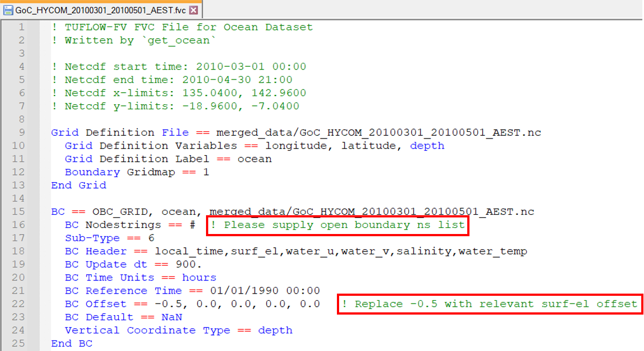Click the file icon on the GoC_HYCOM tab

(x=10, y=9)
